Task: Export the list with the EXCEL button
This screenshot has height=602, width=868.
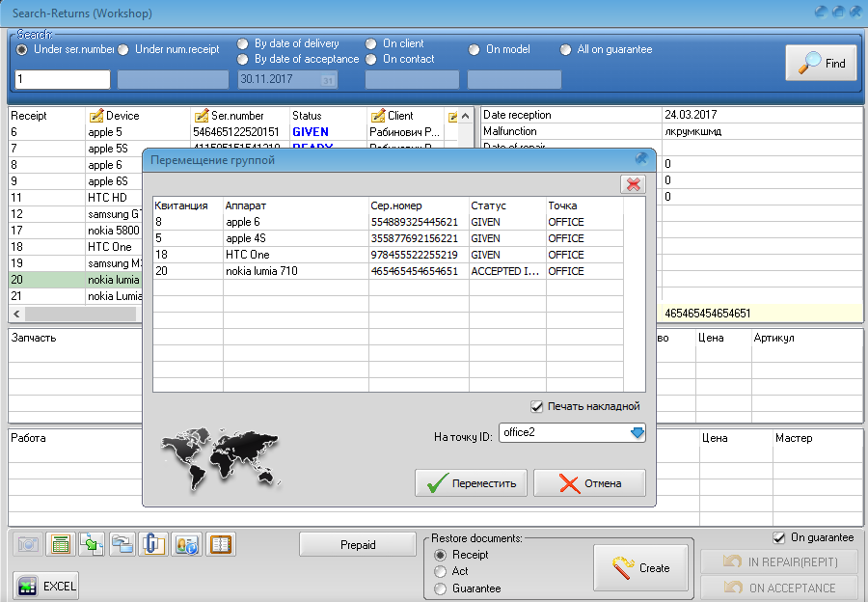Action: (x=46, y=586)
